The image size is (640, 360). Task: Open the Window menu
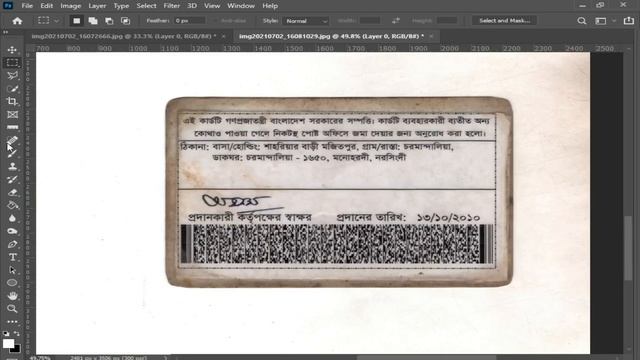coord(241,6)
